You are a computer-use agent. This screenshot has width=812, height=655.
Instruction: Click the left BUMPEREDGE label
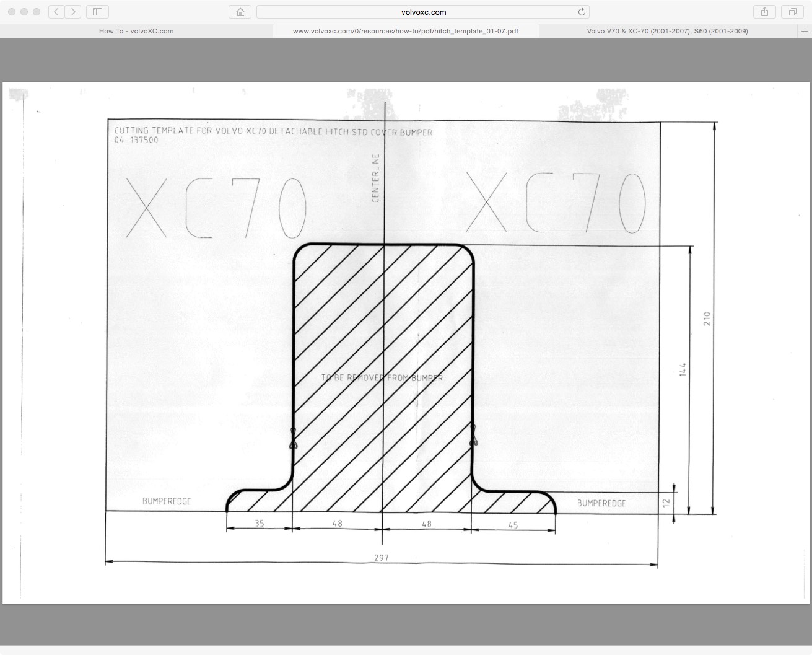click(166, 500)
